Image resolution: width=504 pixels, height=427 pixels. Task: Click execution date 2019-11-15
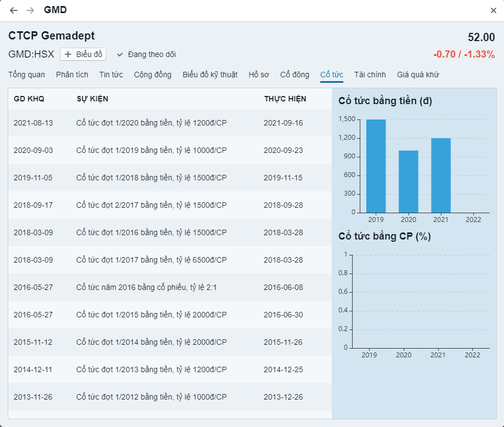coord(283,178)
